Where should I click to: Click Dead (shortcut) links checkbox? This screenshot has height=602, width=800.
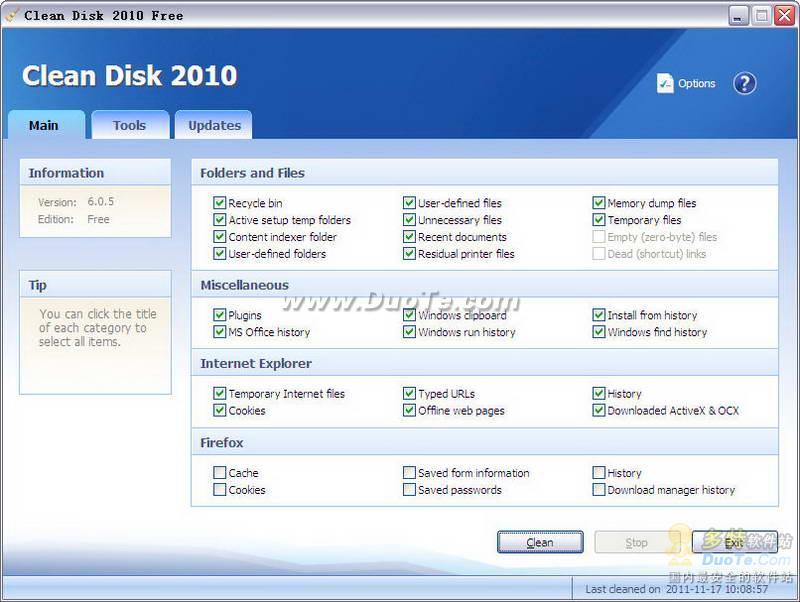[x=598, y=254]
